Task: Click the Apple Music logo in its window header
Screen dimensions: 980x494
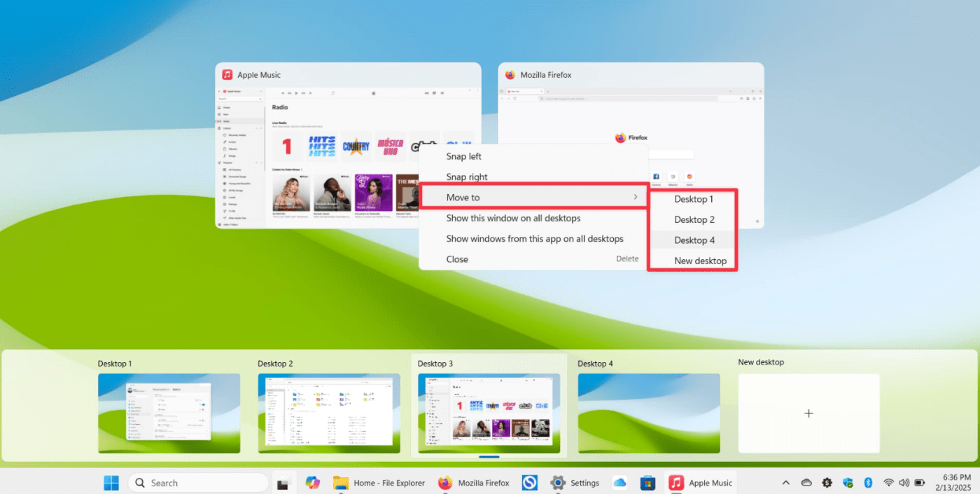Action: (x=227, y=75)
